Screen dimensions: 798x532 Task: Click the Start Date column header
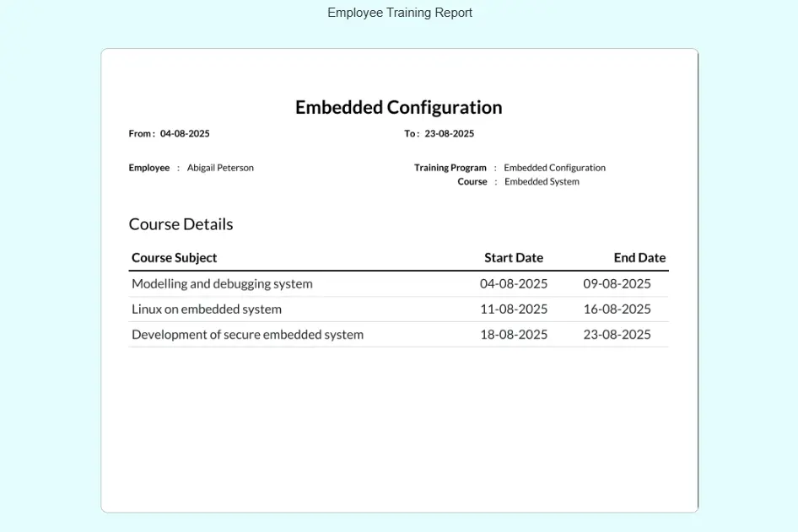coord(513,258)
